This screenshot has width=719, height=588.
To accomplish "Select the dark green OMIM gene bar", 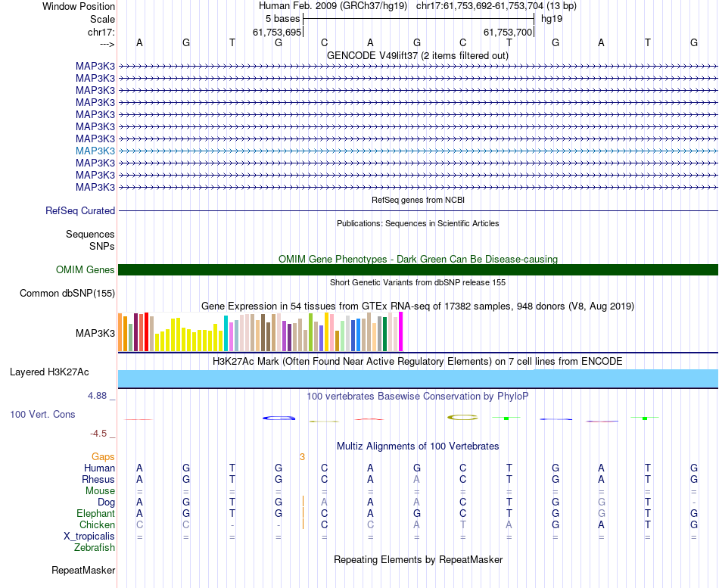I will [x=418, y=269].
